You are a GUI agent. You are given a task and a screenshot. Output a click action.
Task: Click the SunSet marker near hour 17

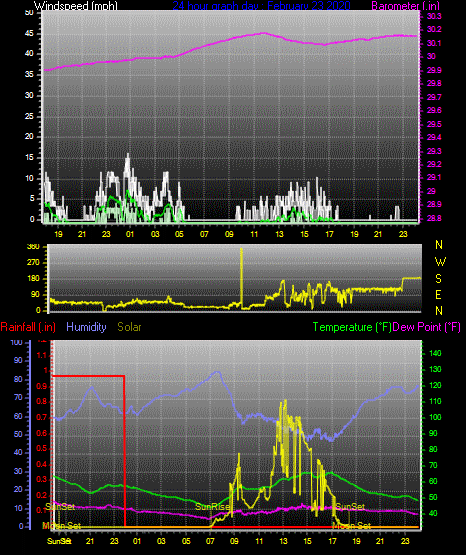pyautogui.click(x=350, y=507)
